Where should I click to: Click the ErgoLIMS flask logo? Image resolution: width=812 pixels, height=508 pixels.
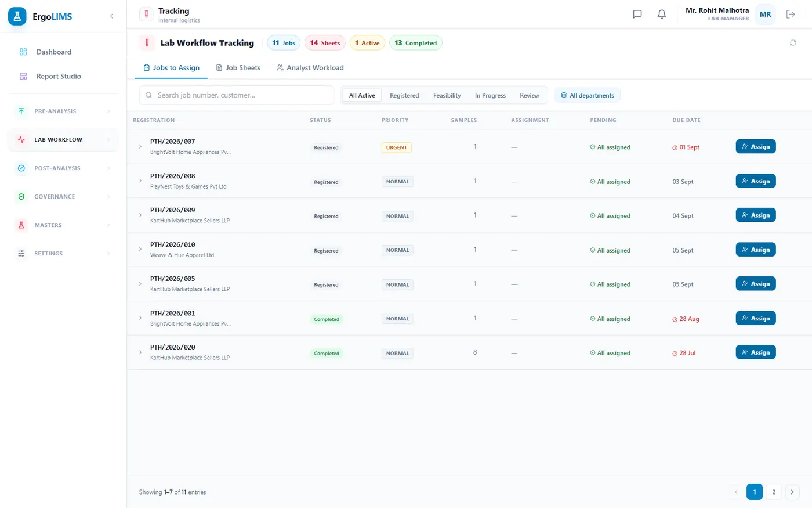tap(17, 16)
